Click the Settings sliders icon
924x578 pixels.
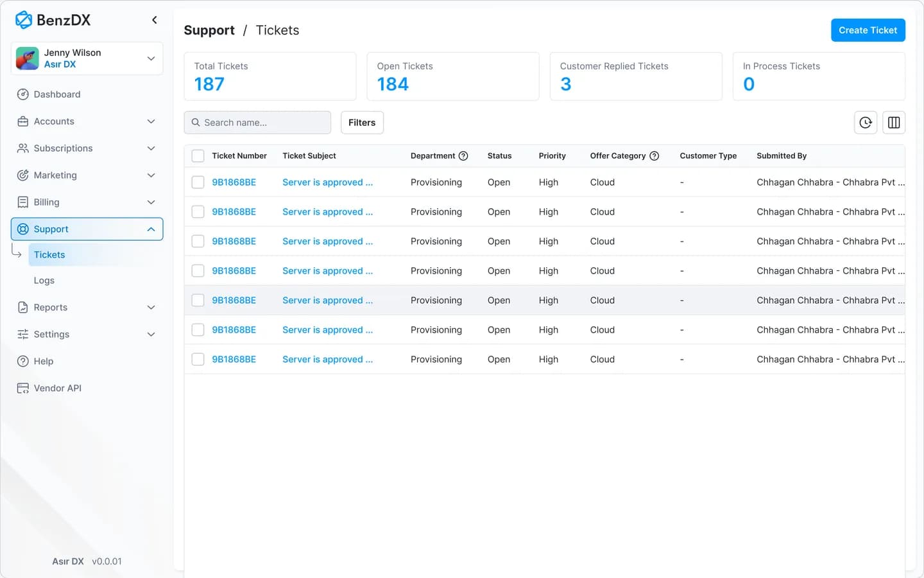(22, 335)
